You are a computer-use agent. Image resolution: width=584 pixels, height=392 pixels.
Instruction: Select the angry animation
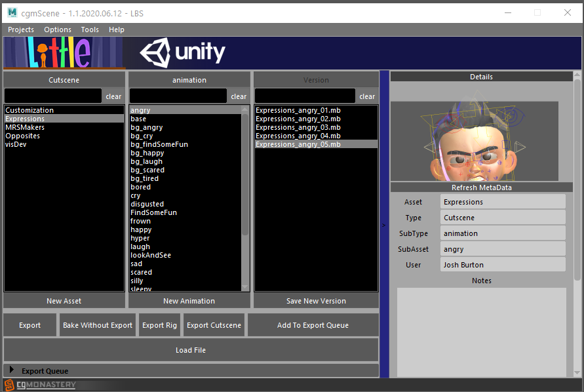(x=185, y=110)
